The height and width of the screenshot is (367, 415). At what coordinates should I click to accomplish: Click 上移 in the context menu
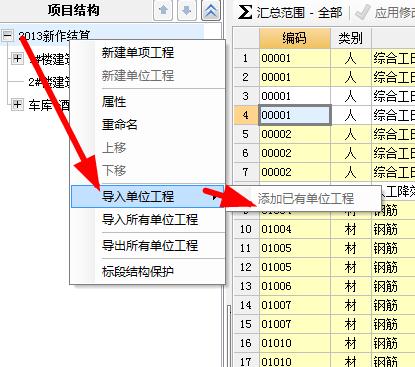[114, 147]
